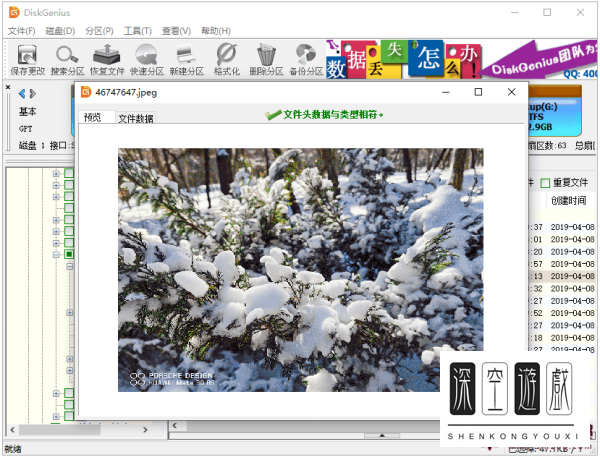Select the 快速分区 (Quick Partition) icon
The image size is (600, 457).
point(147,58)
